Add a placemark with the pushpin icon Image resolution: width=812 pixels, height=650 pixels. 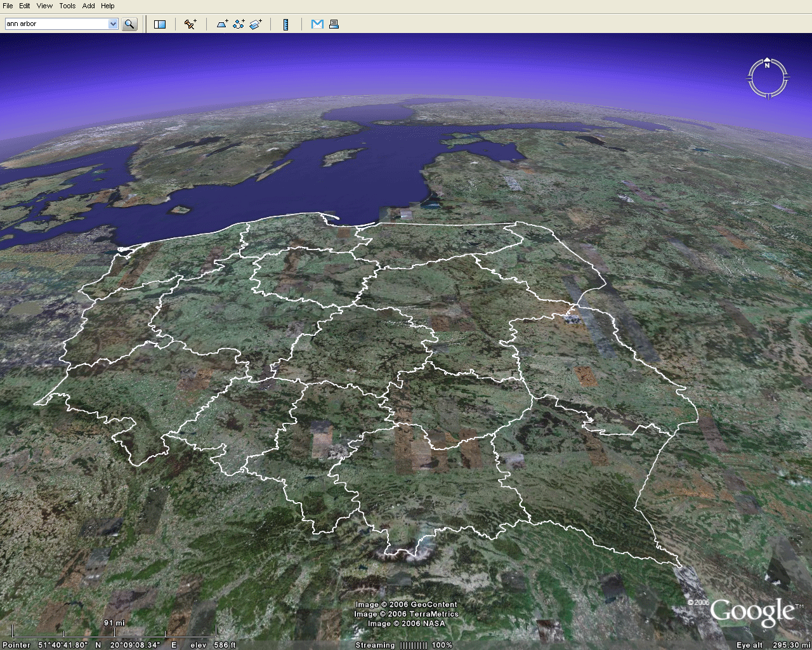click(190, 24)
